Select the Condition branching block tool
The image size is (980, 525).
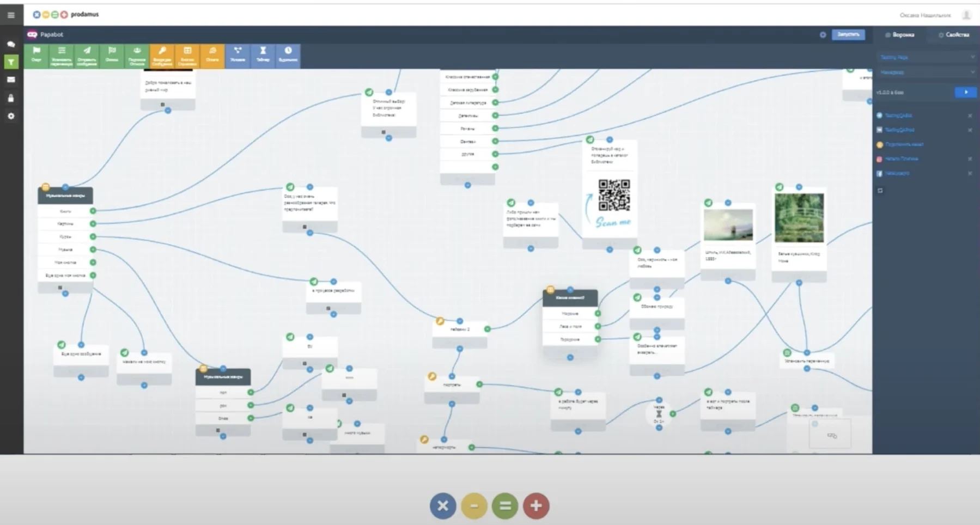238,55
